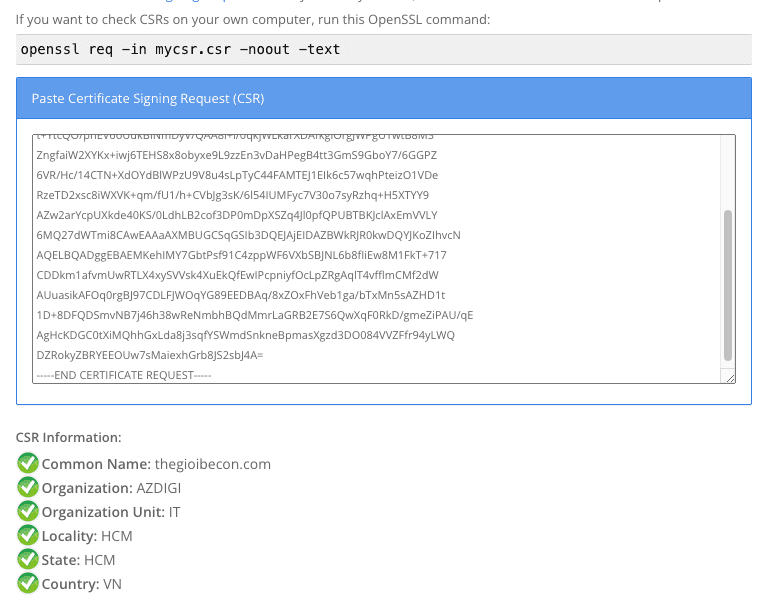Click the line beginning AZw2arYcpUXkde40KS

[x=237, y=215]
